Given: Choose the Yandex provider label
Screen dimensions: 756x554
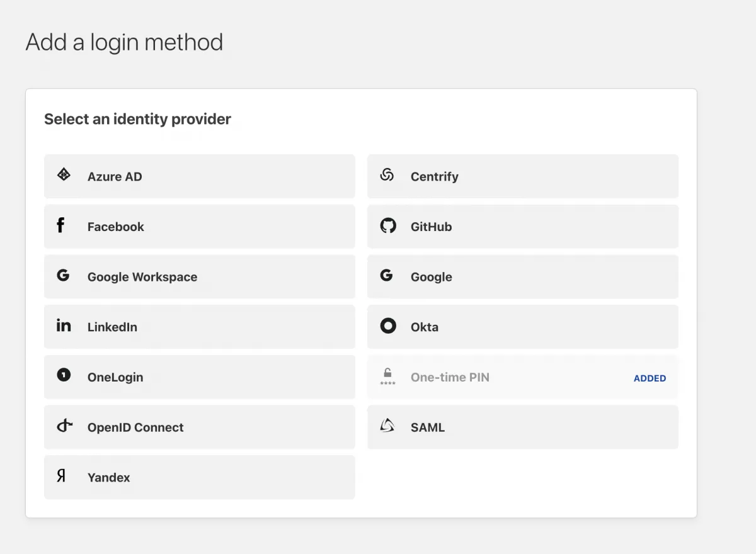Looking at the screenshot, I should 109,478.
